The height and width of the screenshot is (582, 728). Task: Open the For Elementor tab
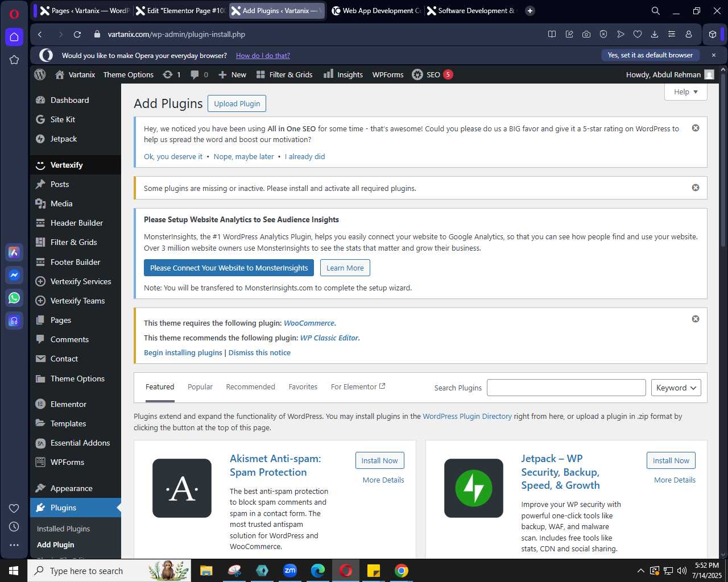358,386
